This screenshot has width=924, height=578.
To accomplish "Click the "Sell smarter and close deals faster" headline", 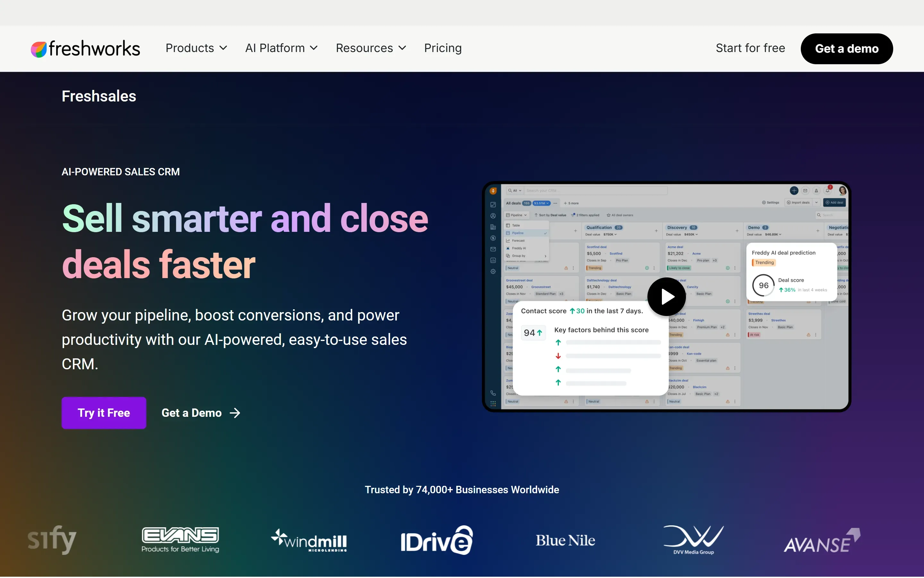I will point(245,241).
